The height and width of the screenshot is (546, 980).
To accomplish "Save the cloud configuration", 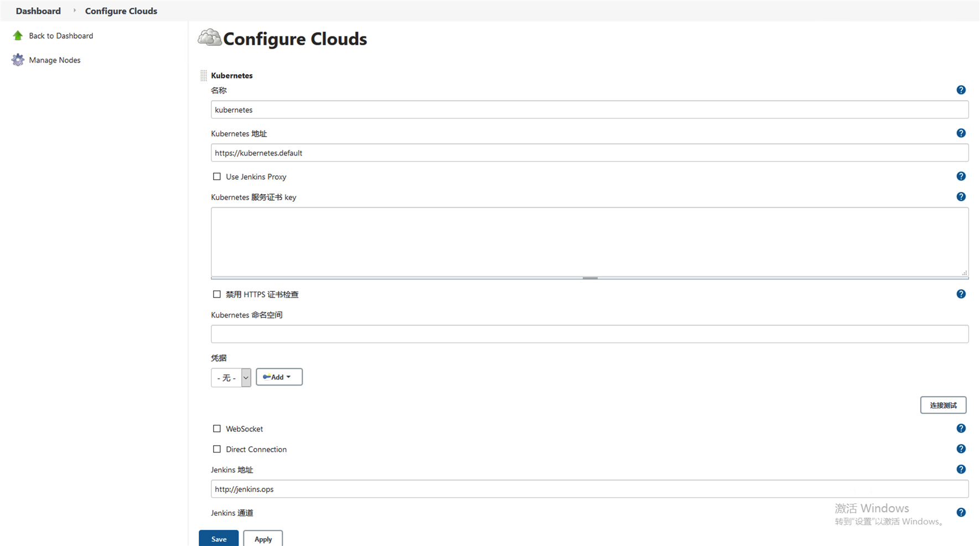I will [219, 539].
